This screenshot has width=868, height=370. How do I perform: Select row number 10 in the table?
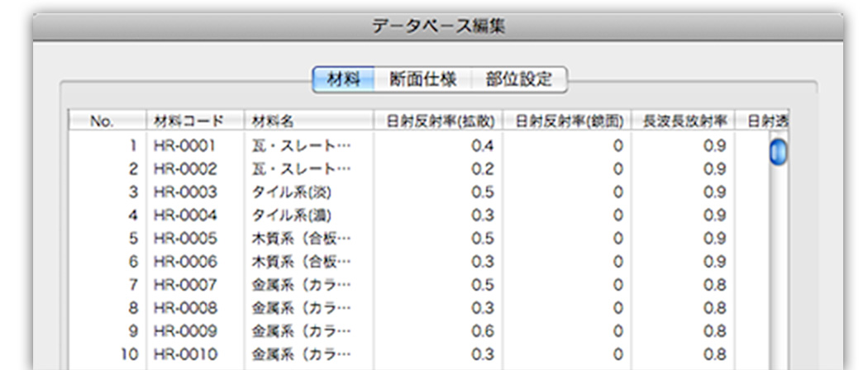[x=128, y=354]
